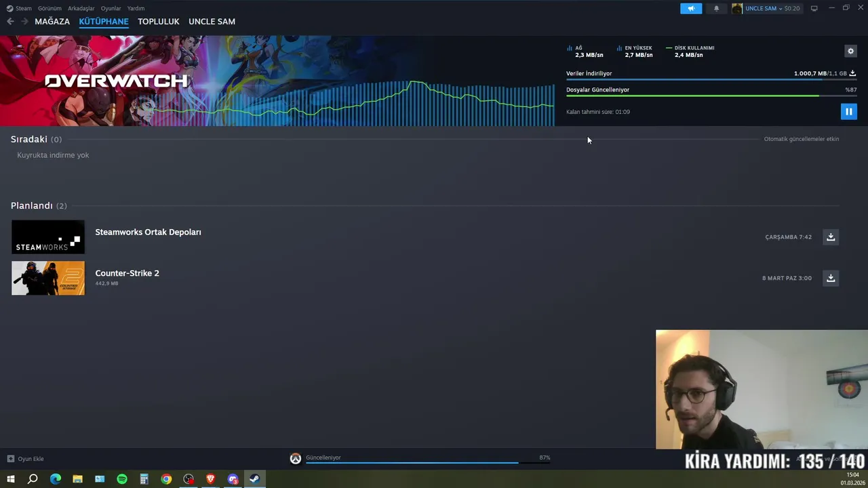Open the Steam menu

point(19,8)
